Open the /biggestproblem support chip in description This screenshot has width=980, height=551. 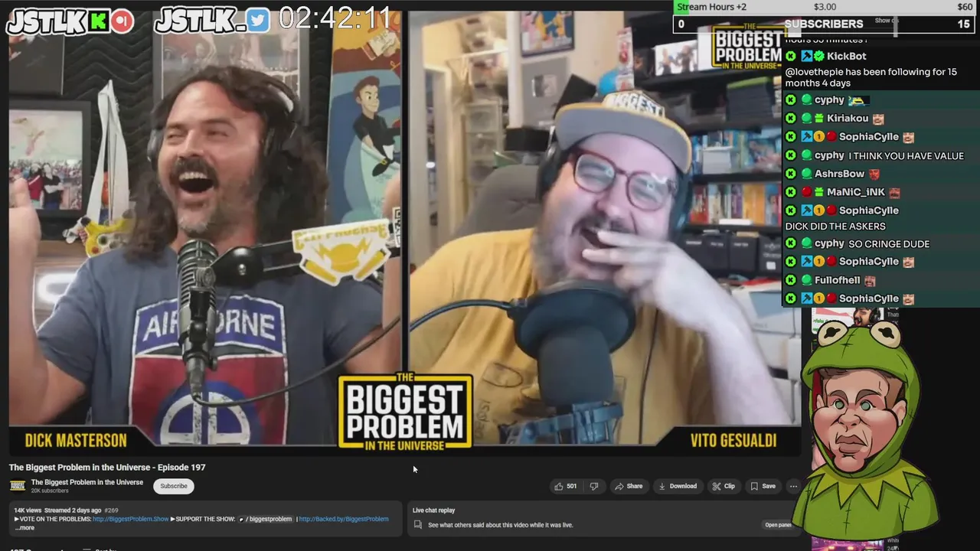(265, 519)
